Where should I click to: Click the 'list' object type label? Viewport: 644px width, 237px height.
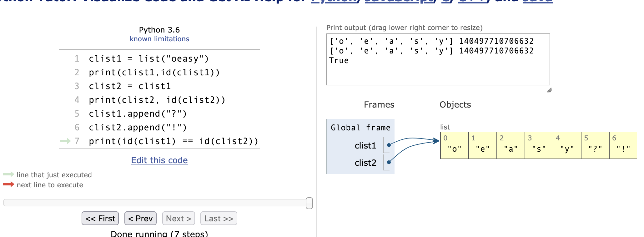pos(445,127)
